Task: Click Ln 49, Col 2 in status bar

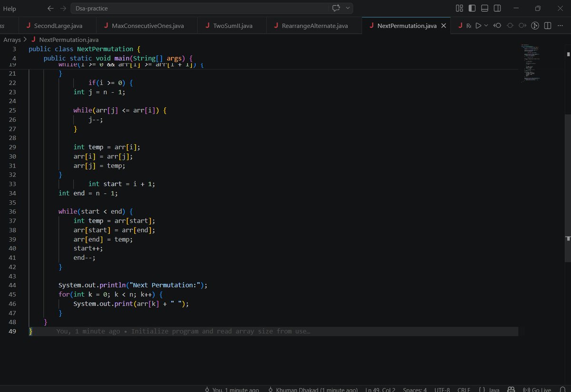Action: click(380, 389)
